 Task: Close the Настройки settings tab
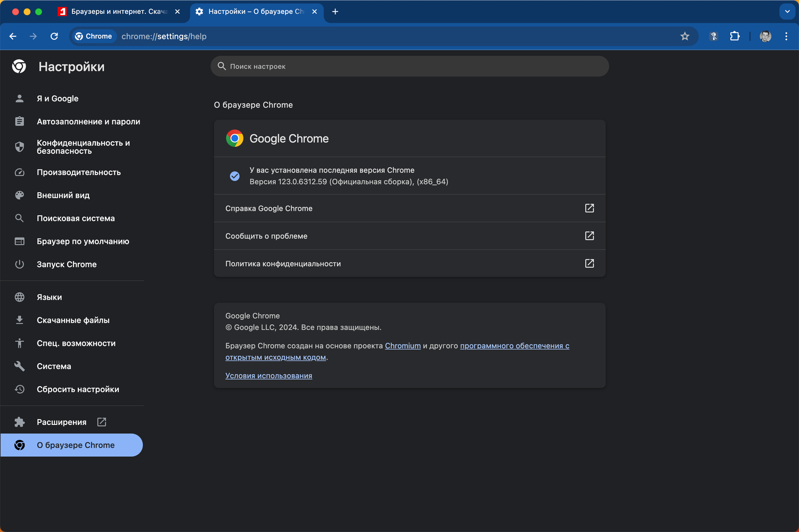[314, 11]
